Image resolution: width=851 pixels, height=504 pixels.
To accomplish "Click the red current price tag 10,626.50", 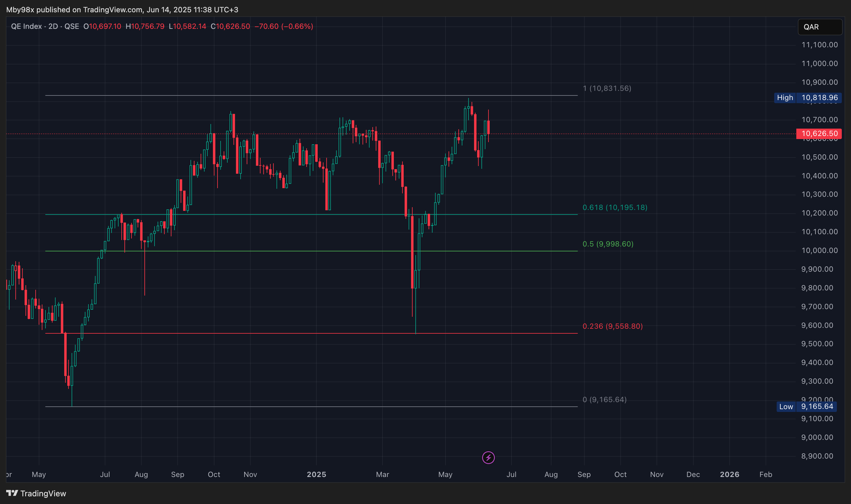I will coord(819,134).
